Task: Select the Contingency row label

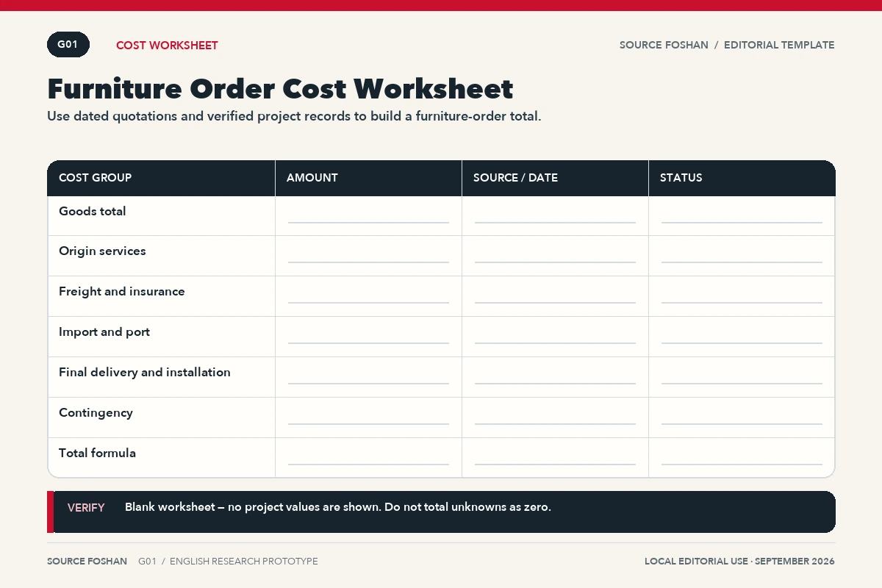Action: pos(96,413)
